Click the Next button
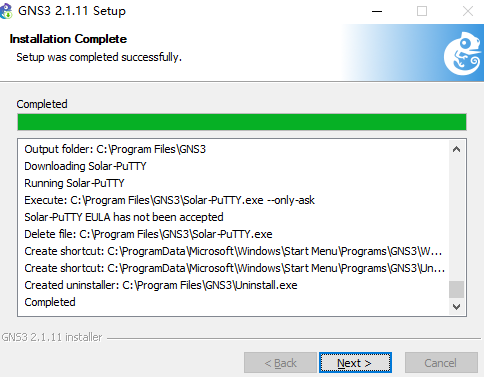This screenshot has width=484, height=377. [x=355, y=363]
